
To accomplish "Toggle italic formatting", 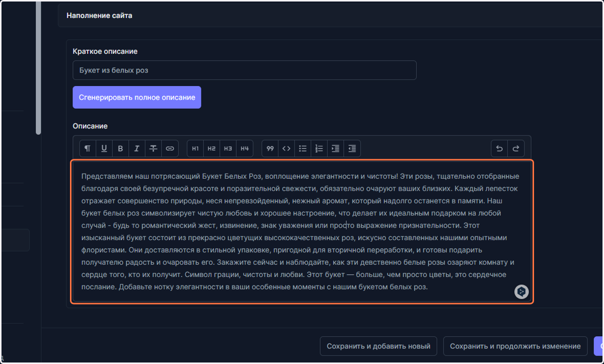I will 137,149.
